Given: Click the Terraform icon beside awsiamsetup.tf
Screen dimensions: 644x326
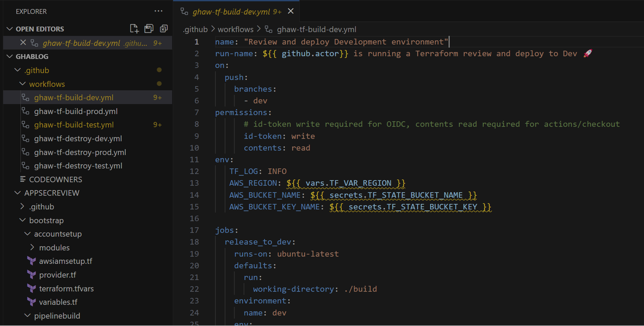Looking at the screenshot, I should point(31,261).
